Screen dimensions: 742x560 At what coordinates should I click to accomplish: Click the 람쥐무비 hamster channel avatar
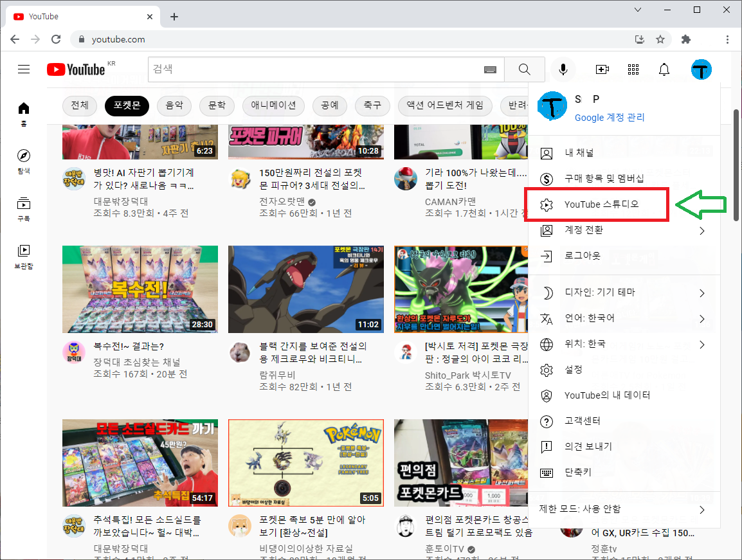click(x=240, y=352)
